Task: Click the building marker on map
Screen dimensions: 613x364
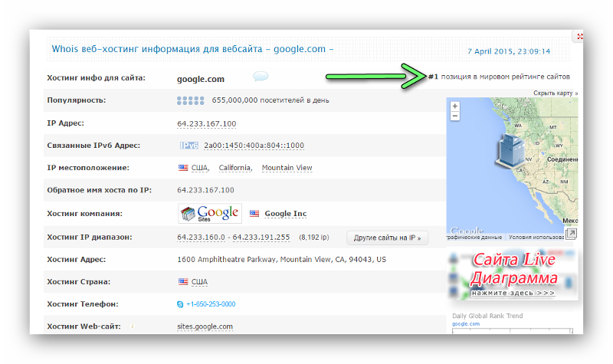Action: pos(510,150)
